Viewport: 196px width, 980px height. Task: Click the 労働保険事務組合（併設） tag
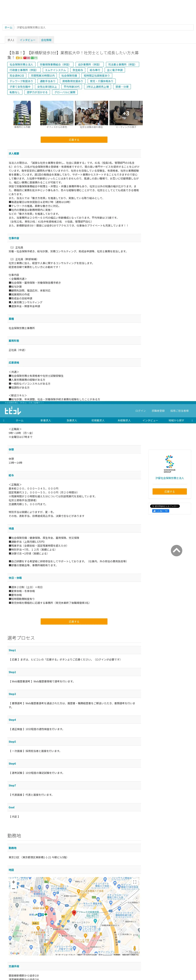click(55, 64)
